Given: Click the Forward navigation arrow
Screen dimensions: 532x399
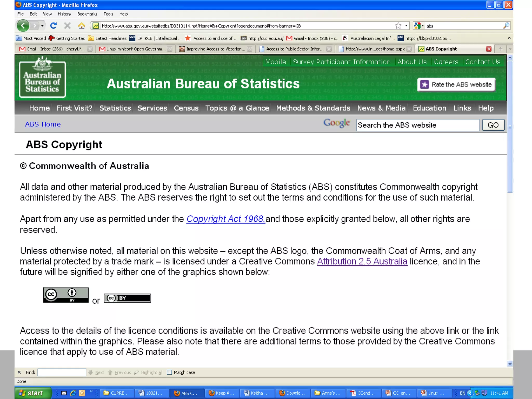Looking at the screenshot, I should coord(35,25).
